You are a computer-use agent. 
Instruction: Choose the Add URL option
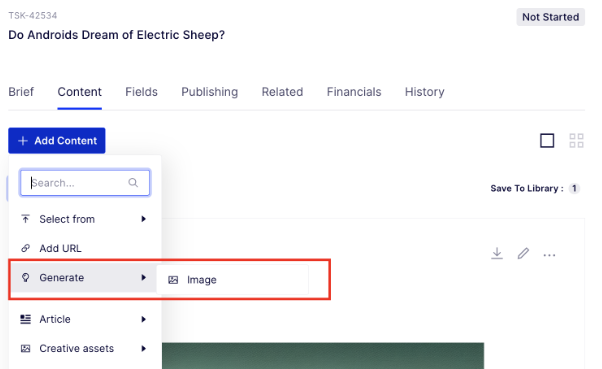tap(84, 248)
